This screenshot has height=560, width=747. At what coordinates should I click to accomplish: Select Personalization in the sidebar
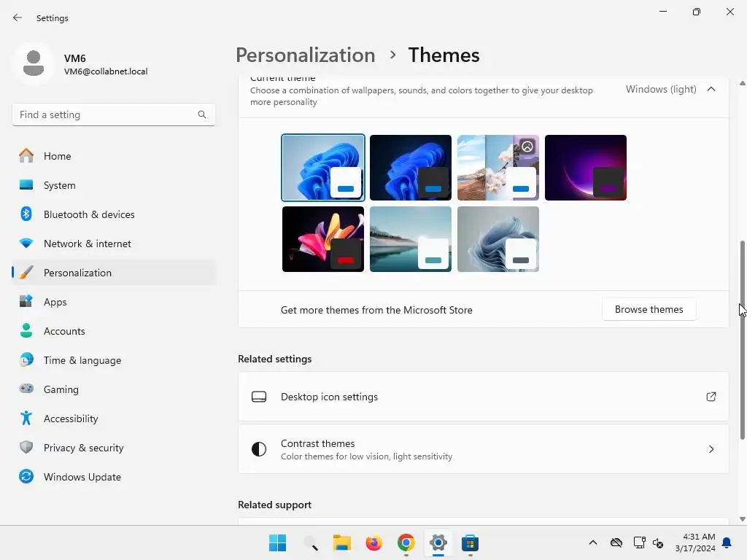pyautogui.click(x=114, y=273)
